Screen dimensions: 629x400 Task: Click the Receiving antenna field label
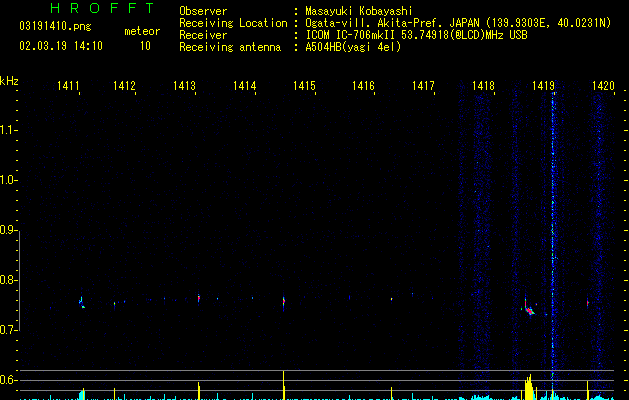pyautogui.click(x=230, y=47)
